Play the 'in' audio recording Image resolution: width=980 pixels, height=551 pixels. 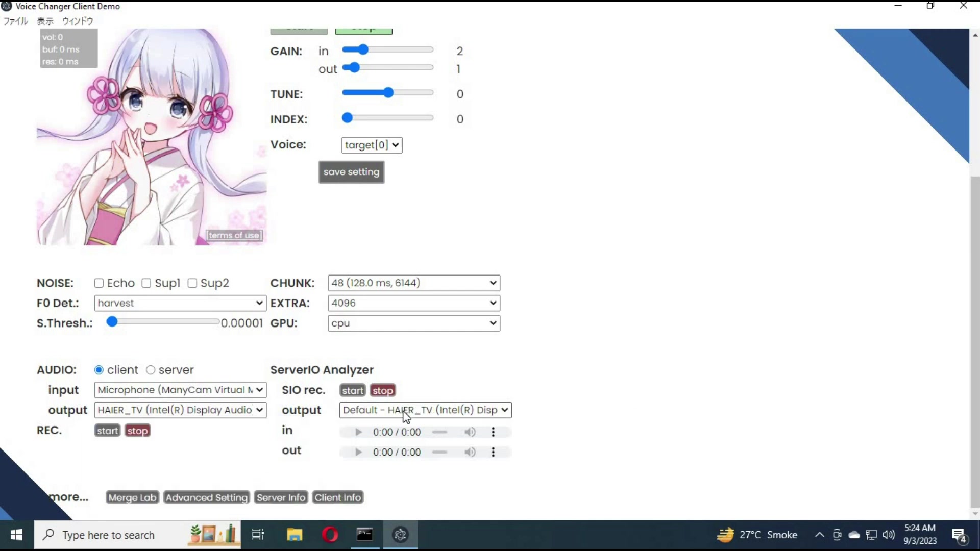click(x=358, y=432)
